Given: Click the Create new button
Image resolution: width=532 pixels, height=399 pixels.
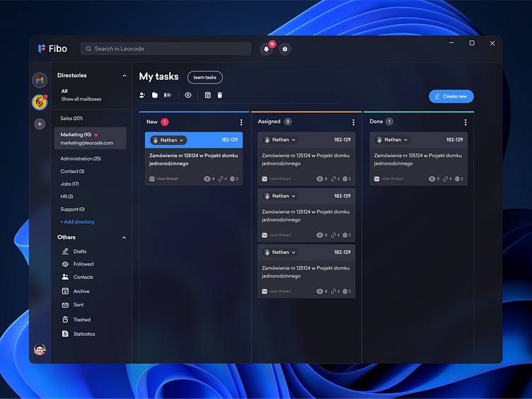Looking at the screenshot, I should [451, 96].
